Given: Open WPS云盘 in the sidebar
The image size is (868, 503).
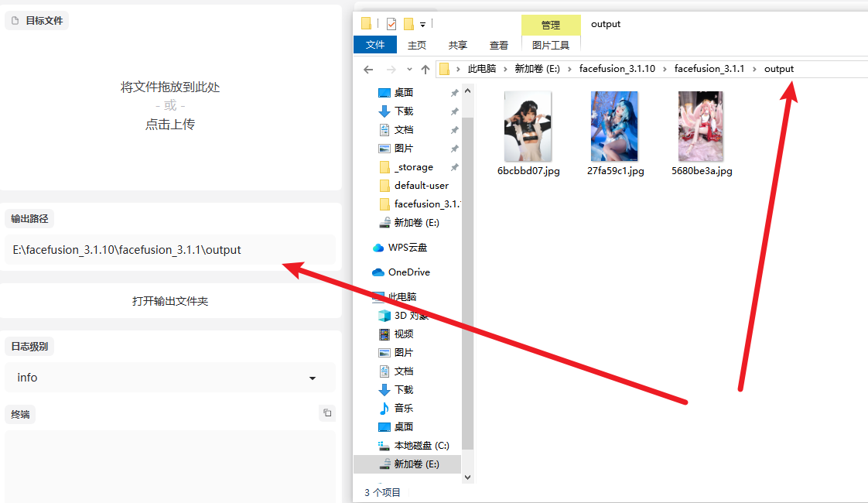Looking at the screenshot, I should point(409,248).
